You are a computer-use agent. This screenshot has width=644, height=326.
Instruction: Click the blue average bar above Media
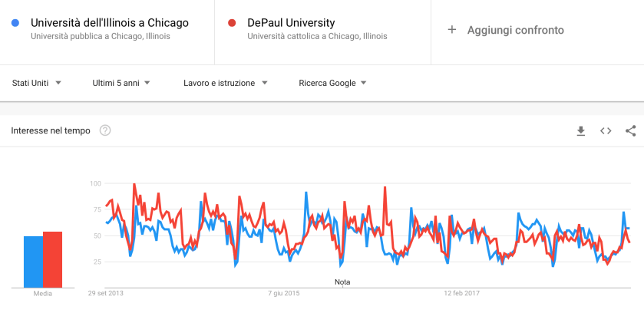coord(33,262)
